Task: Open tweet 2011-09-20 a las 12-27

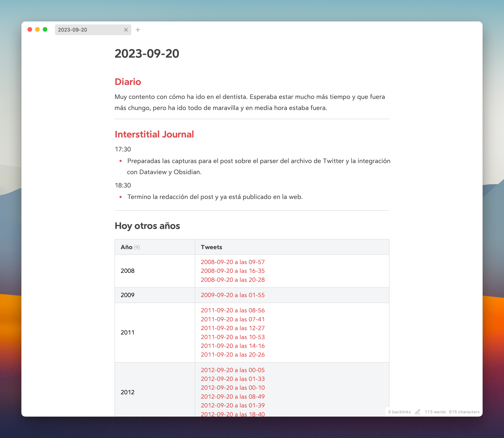Action: (x=233, y=328)
